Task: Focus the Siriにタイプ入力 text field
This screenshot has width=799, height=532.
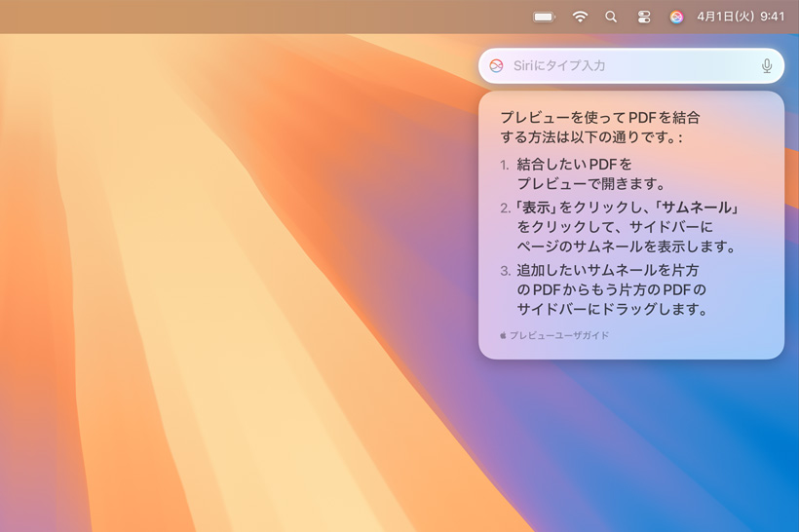Action: (x=630, y=65)
